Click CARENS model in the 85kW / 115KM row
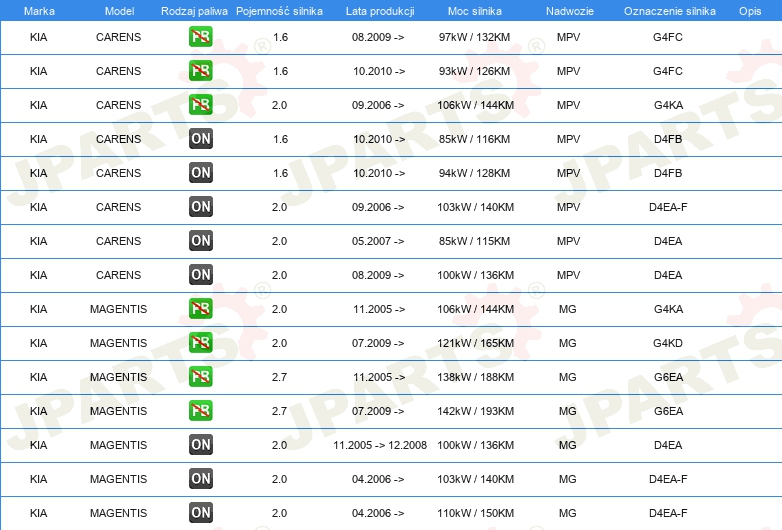782x530 pixels. click(118, 241)
